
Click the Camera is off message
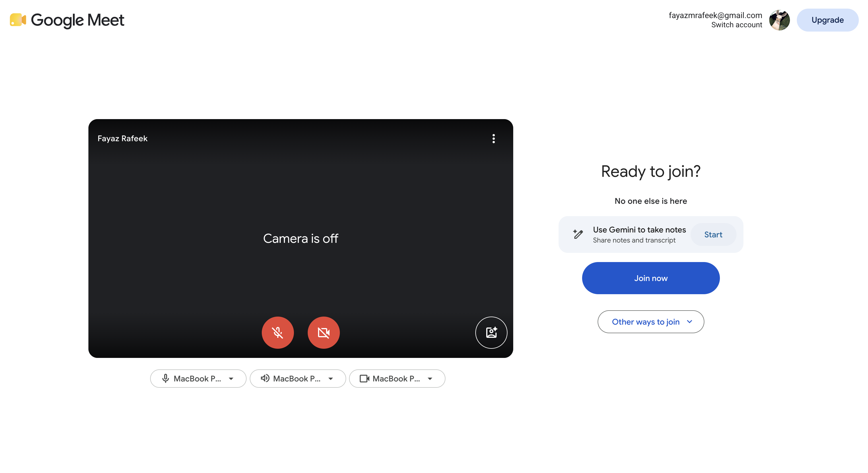click(301, 238)
